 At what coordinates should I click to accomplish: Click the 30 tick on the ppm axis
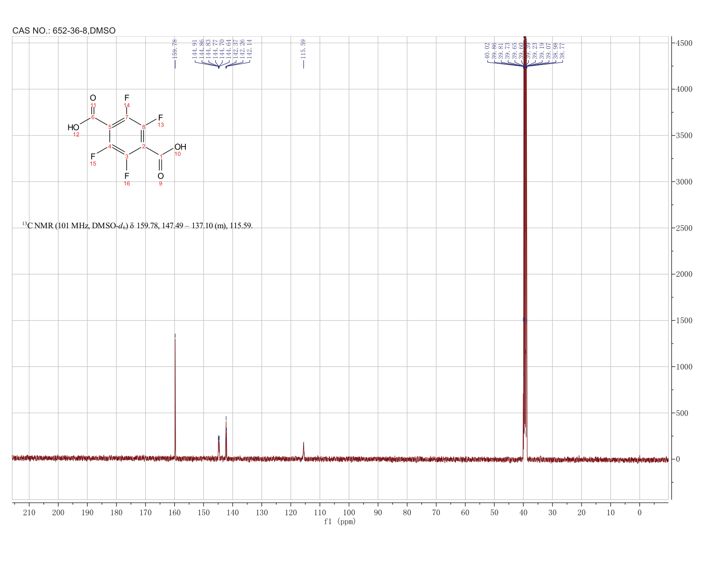click(552, 513)
